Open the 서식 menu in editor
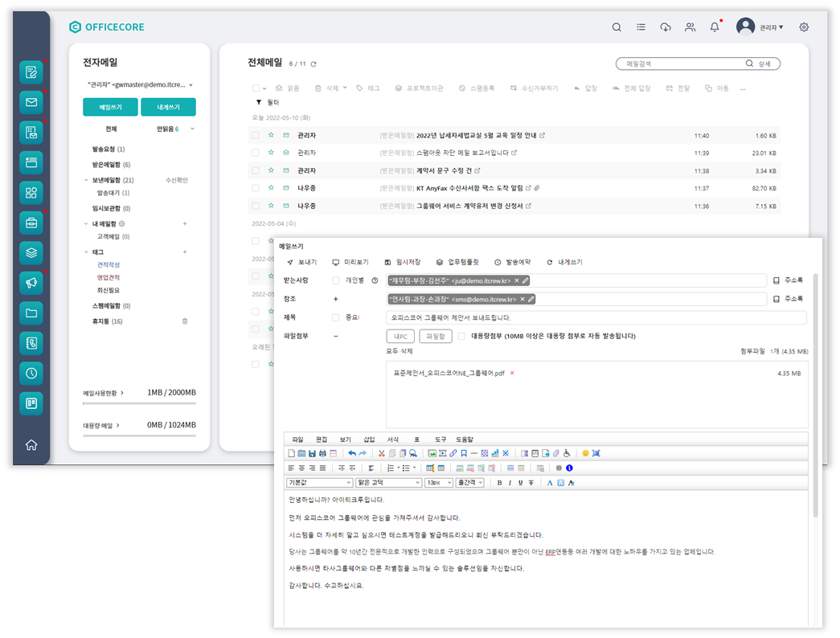840x638 pixels. (x=393, y=440)
